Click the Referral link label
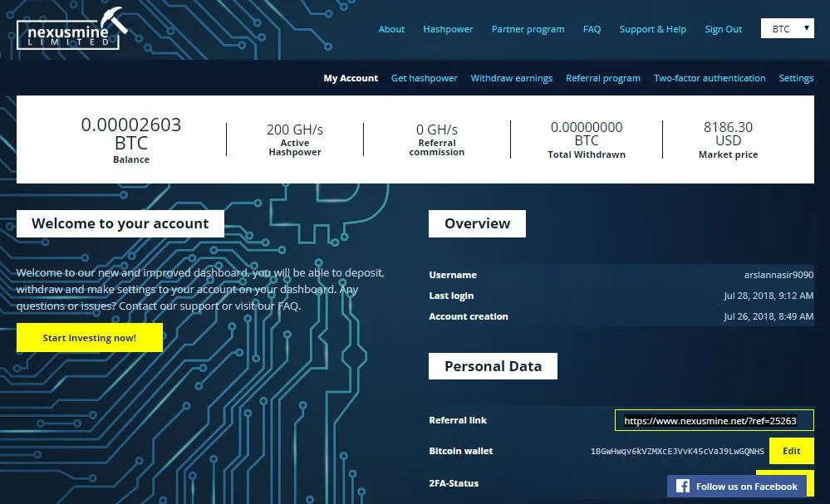 458,420
